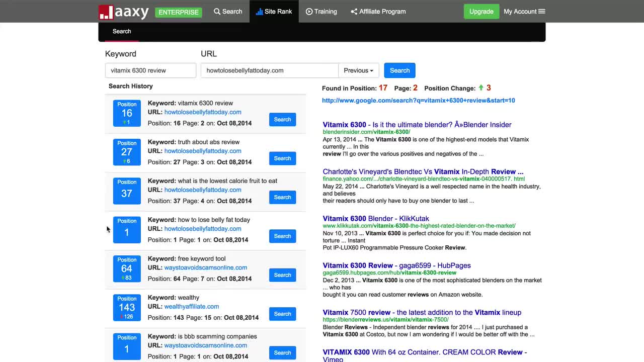The width and height of the screenshot is (644, 362).
Task: Search again for truth about abs review
Action: click(282, 158)
